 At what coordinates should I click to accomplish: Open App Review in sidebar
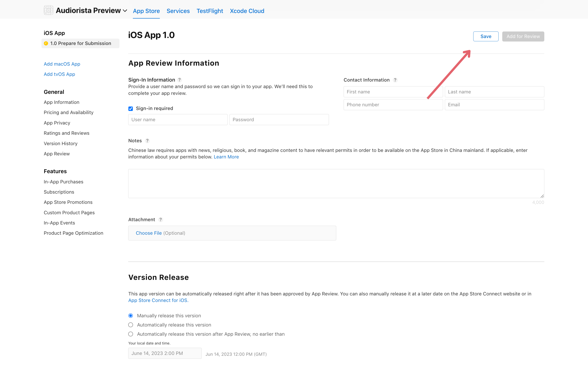[57, 154]
